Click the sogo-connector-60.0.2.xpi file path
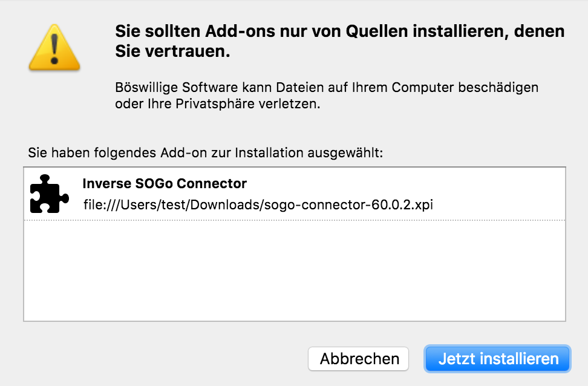The image size is (588, 386). pyautogui.click(x=258, y=204)
